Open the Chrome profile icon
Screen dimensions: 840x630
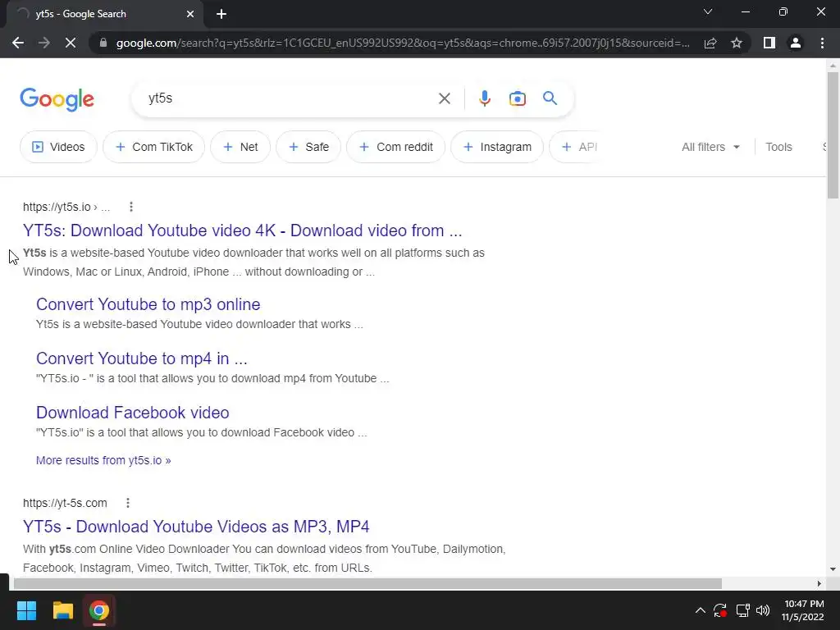(796, 43)
